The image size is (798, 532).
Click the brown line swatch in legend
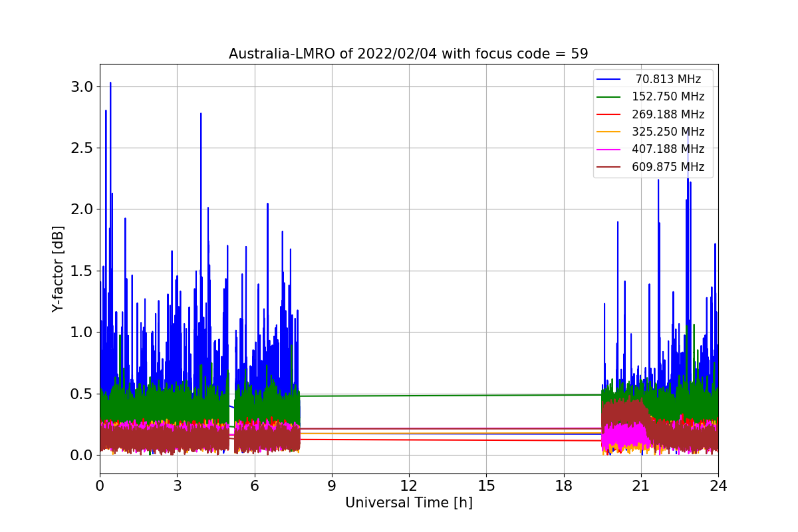608,167
